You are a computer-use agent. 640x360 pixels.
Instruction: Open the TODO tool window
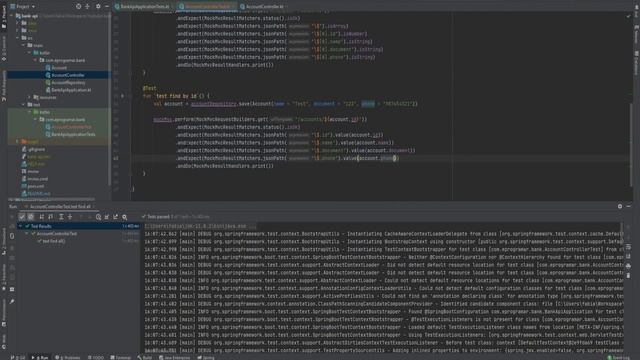(96, 357)
